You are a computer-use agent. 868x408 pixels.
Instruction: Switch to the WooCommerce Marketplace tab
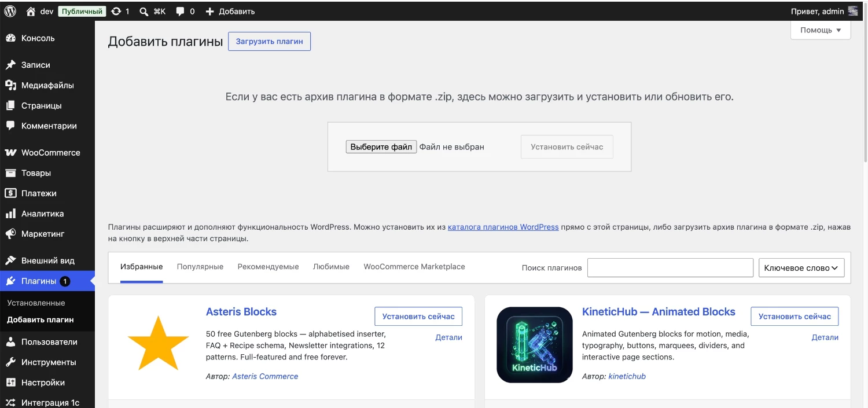click(x=414, y=267)
